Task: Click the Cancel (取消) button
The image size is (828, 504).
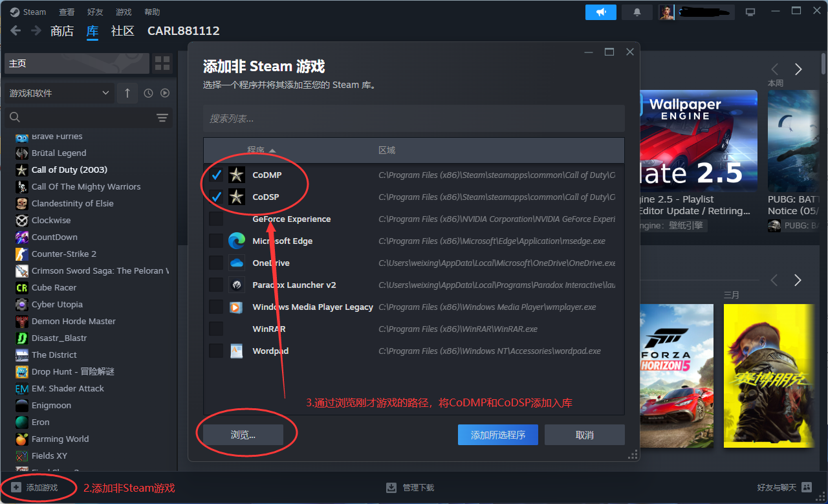Action: tap(585, 435)
